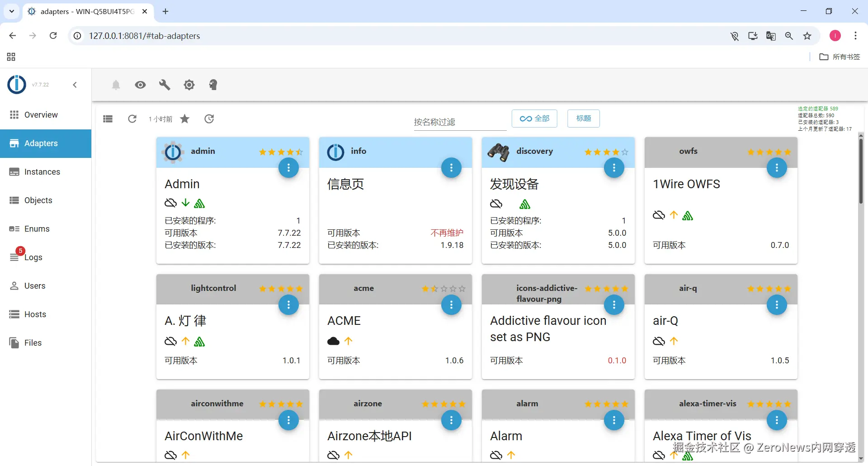
Task: Reload the browser page
Action: pos(53,36)
